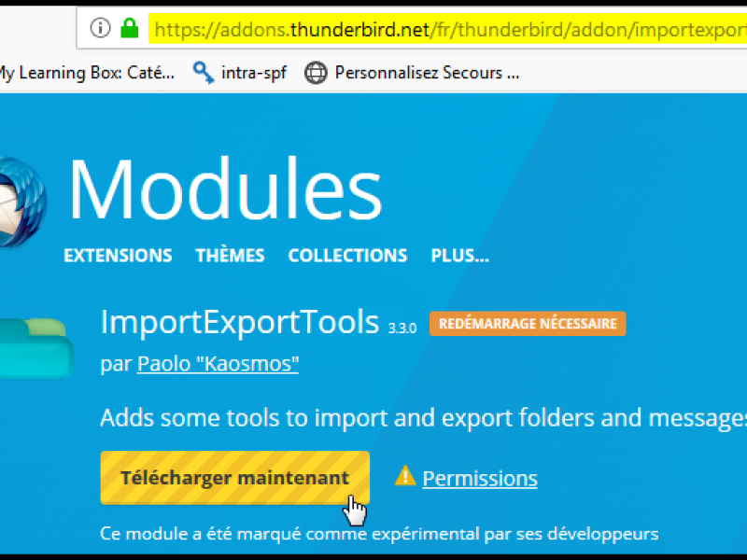747x560 pixels.
Task: Open the Permissions link
Action: tap(480, 479)
